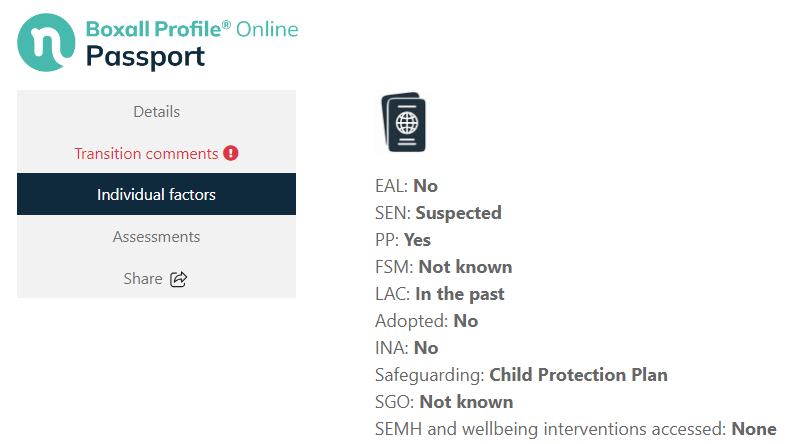793x444 pixels.
Task: Click the Share arrow icon
Action: pyautogui.click(x=179, y=279)
